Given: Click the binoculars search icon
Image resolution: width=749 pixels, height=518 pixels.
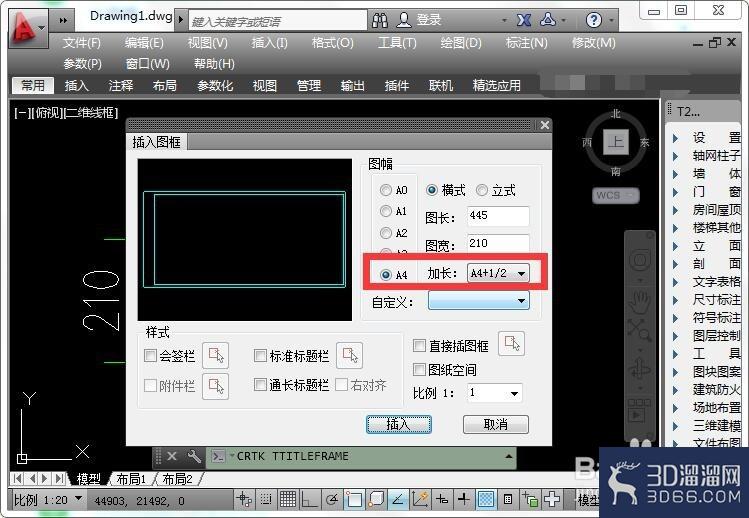Looking at the screenshot, I should pyautogui.click(x=380, y=21).
